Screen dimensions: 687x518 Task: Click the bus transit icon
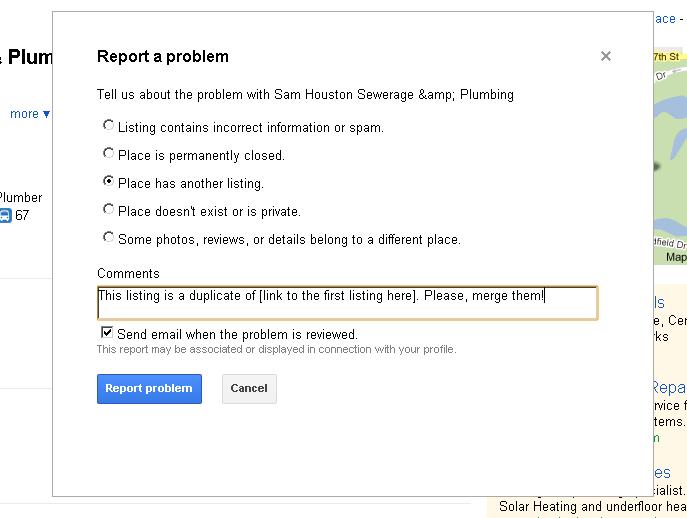click(5, 215)
